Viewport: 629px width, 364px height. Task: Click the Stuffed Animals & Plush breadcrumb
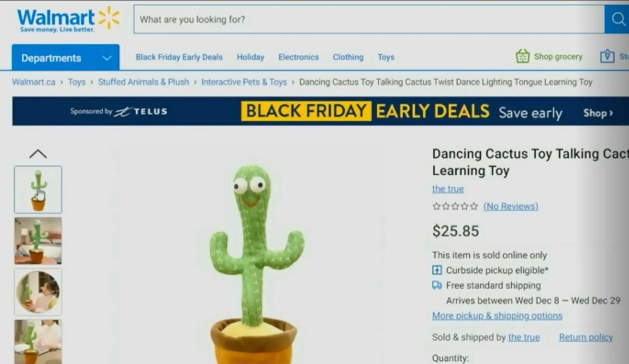(144, 82)
